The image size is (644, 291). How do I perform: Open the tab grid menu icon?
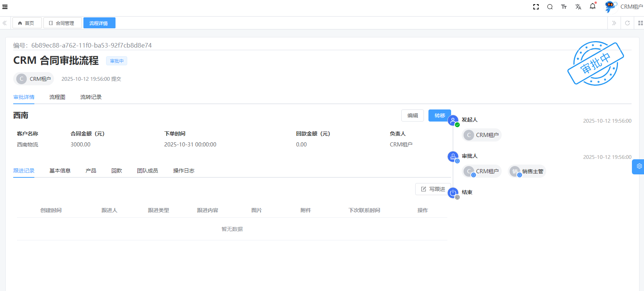640,23
